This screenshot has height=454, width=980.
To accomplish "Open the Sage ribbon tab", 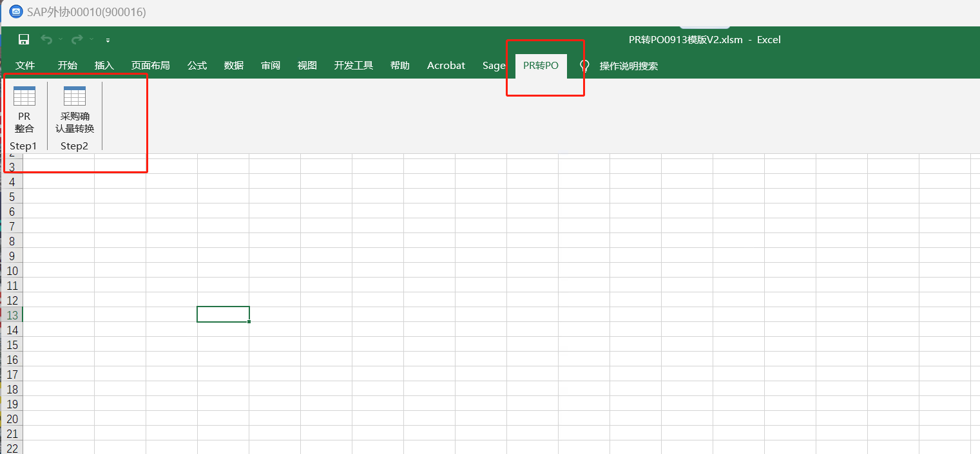I will point(494,65).
